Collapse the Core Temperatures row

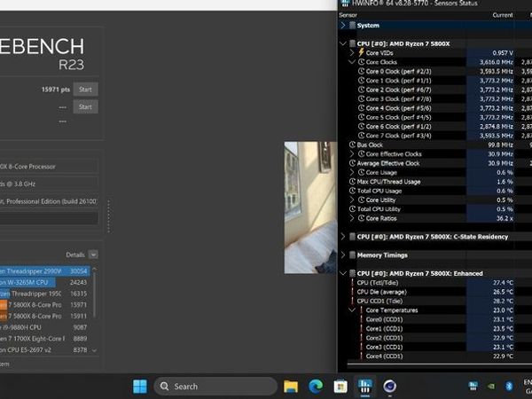click(x=352, y=310)
